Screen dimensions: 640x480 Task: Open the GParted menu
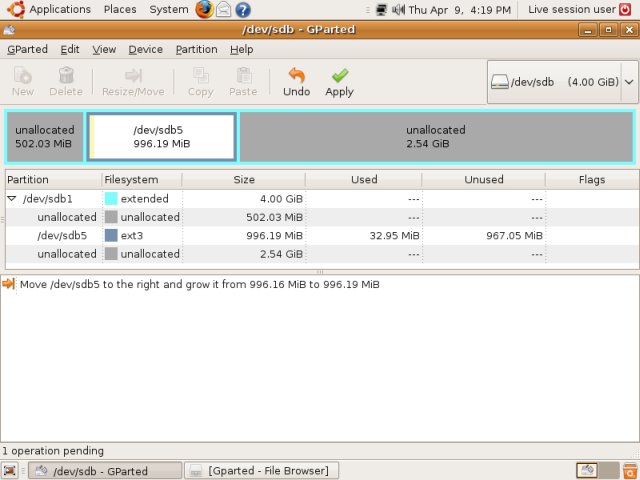[x=27, y=49]
